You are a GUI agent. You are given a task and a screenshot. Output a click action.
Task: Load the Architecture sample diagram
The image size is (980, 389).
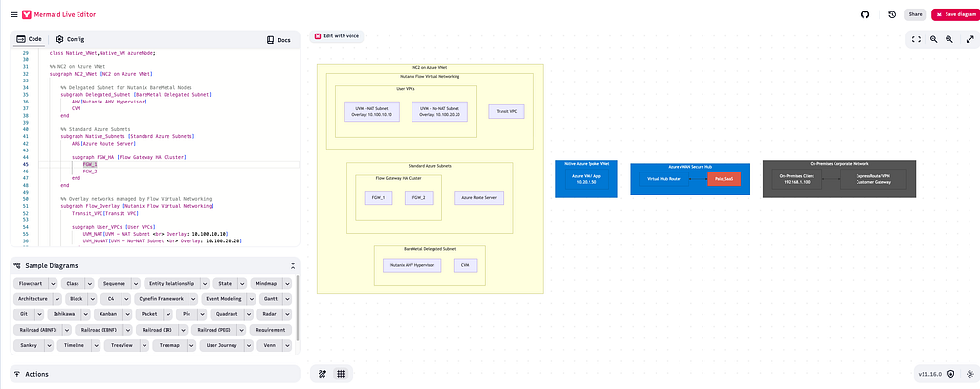(33, 299)
